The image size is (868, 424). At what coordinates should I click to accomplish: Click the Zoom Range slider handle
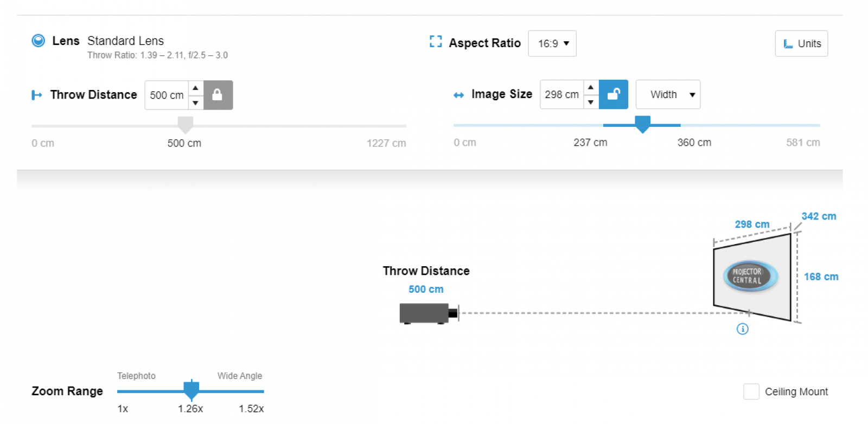pos(191,390)
